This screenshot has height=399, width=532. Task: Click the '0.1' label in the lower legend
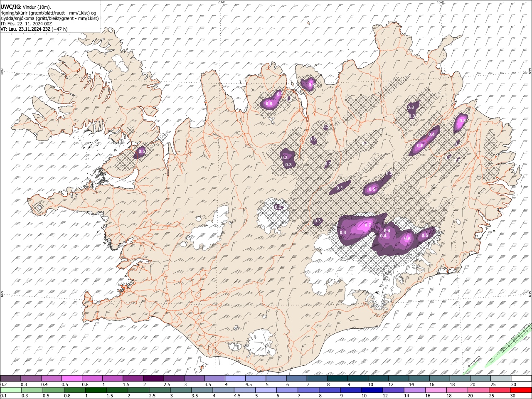pos(3,396)
